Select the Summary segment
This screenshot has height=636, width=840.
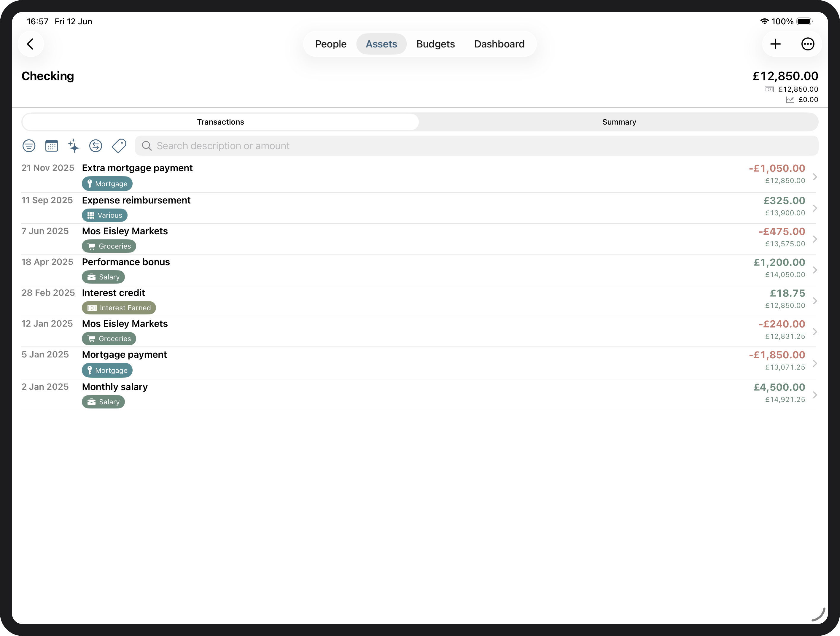click(x=619, y=122)
